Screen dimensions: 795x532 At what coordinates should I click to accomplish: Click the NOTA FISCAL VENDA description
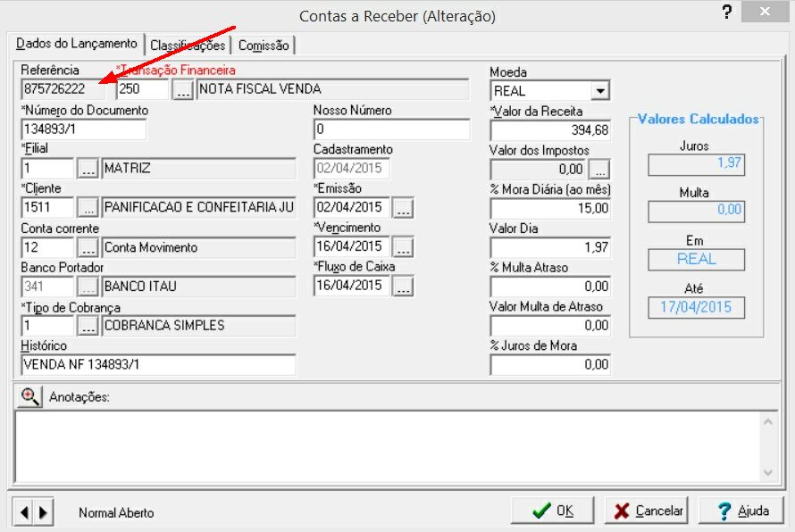pyautogui.click(x=332, y=89)
